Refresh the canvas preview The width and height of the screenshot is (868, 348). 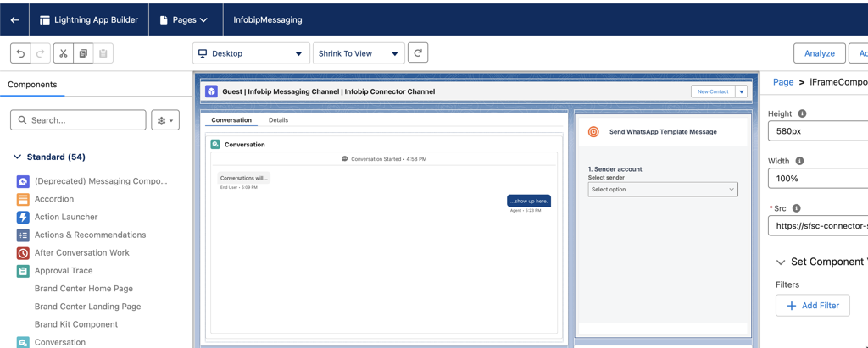[x=418, y=53]
